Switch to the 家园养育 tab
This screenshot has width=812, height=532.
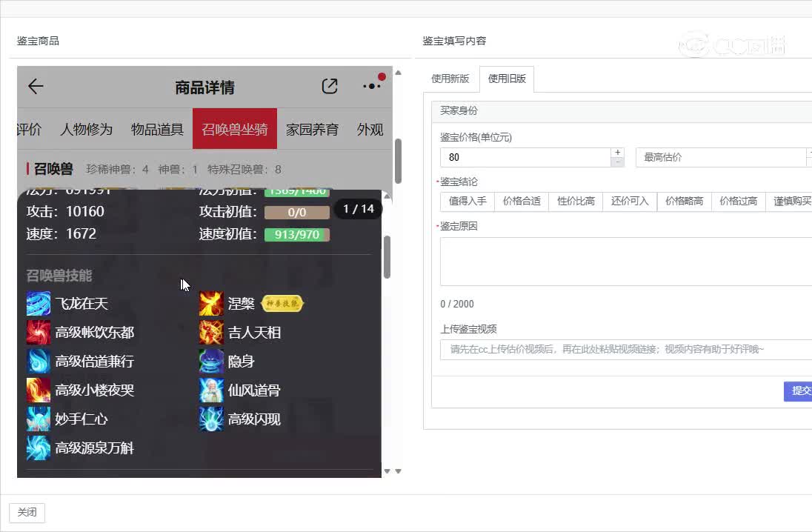click(x=312, y=129)
